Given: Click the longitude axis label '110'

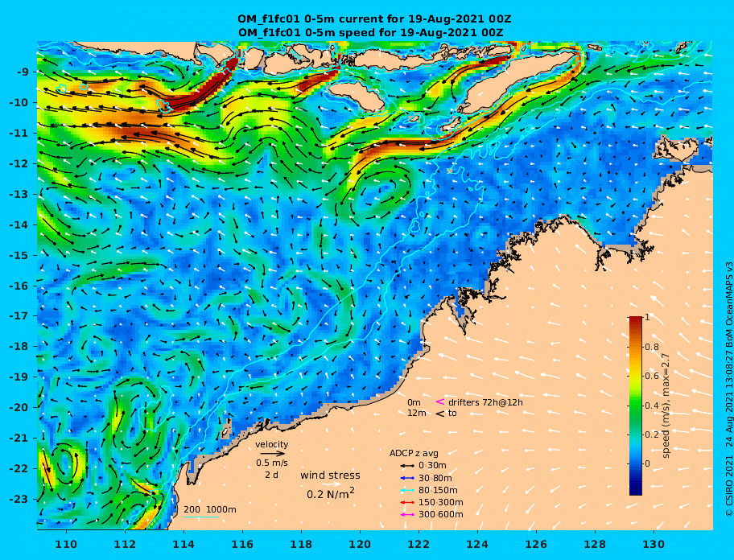Looking at the screenshot, I should pyautogui.click(x=67, y=545).
